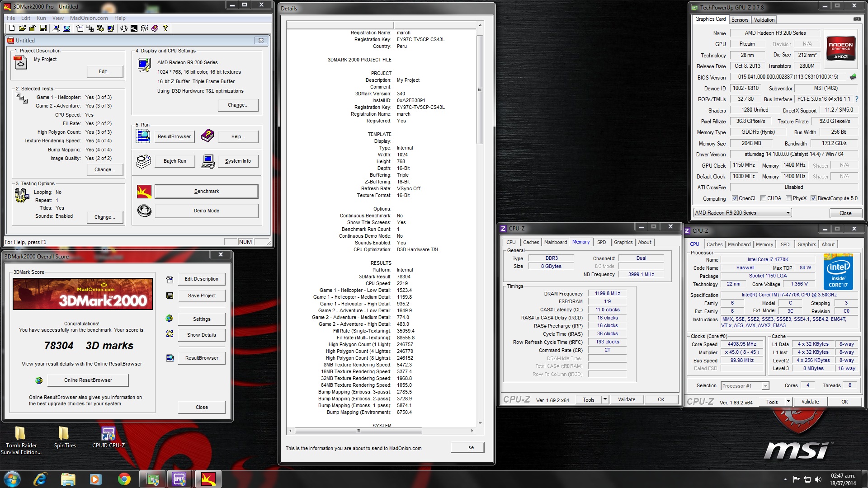Click the project description icon beside My Project
Image resolution: width=868 pixels, height=488 pixels.
tap(20, 62)
